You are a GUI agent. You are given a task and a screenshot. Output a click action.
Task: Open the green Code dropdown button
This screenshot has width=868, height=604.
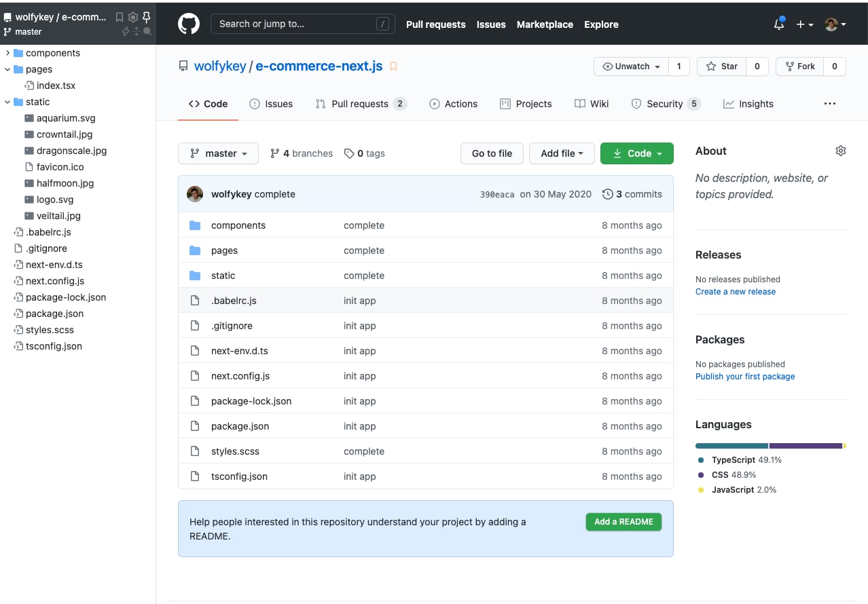pos(637,153)
